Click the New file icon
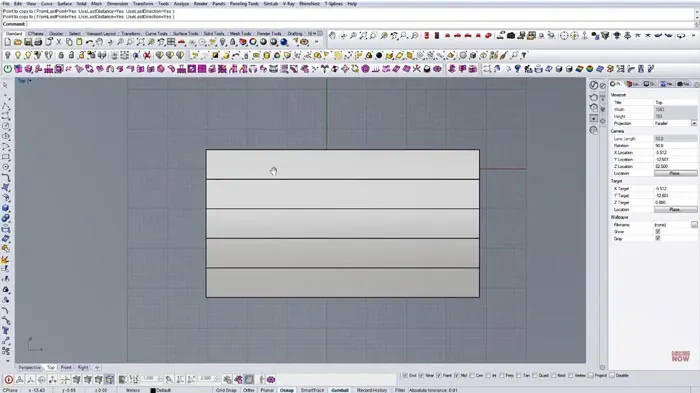Viewport: 700px width, 393px height. [8, 42]
